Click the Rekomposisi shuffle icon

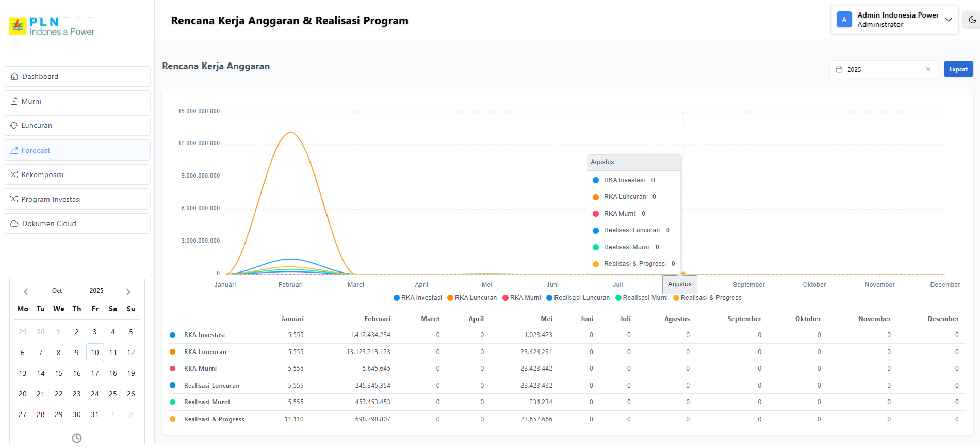[14, 174]
